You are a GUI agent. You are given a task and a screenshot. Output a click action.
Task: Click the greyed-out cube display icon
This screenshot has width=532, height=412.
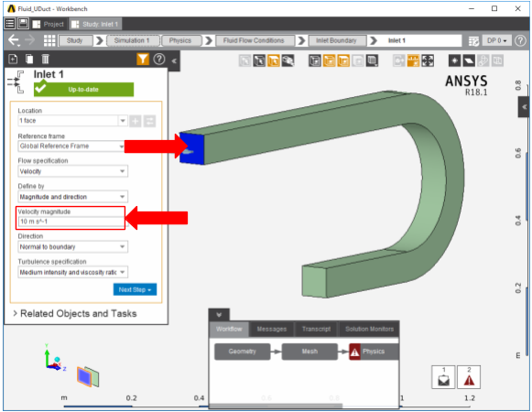click(x=358, y=60)
